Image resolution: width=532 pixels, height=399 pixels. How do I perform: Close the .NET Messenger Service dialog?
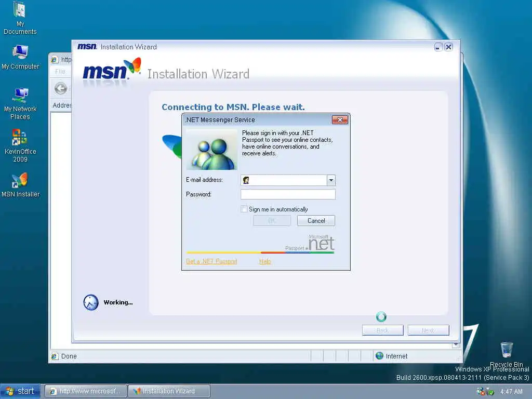340,120
